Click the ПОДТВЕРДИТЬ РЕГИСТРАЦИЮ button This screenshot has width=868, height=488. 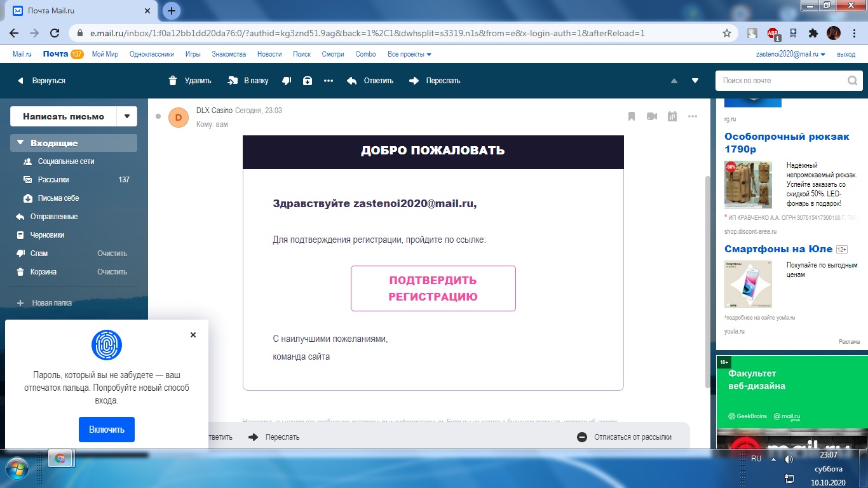(x=433, y=288)
